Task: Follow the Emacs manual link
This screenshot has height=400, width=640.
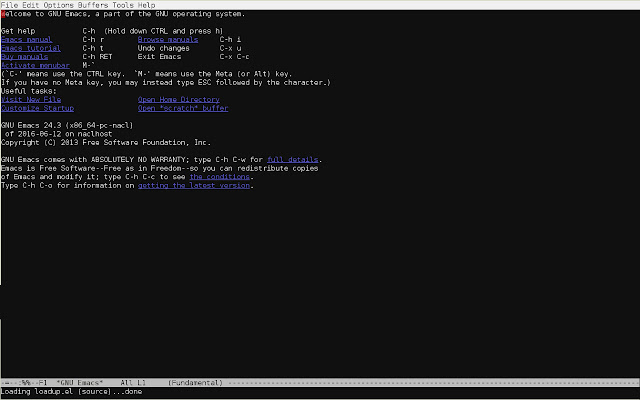Action: (27, 40)
